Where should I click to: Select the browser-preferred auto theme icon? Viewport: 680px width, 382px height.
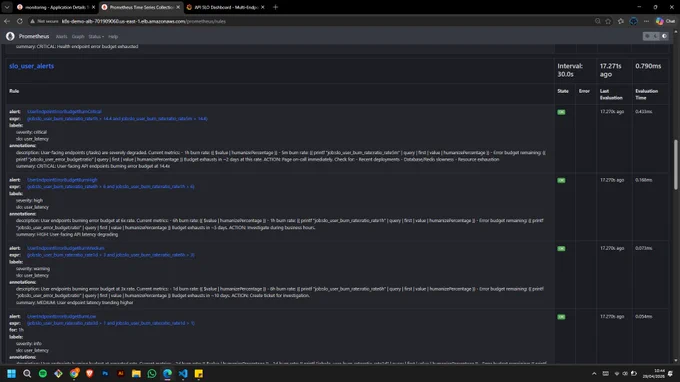pos(664,36)
